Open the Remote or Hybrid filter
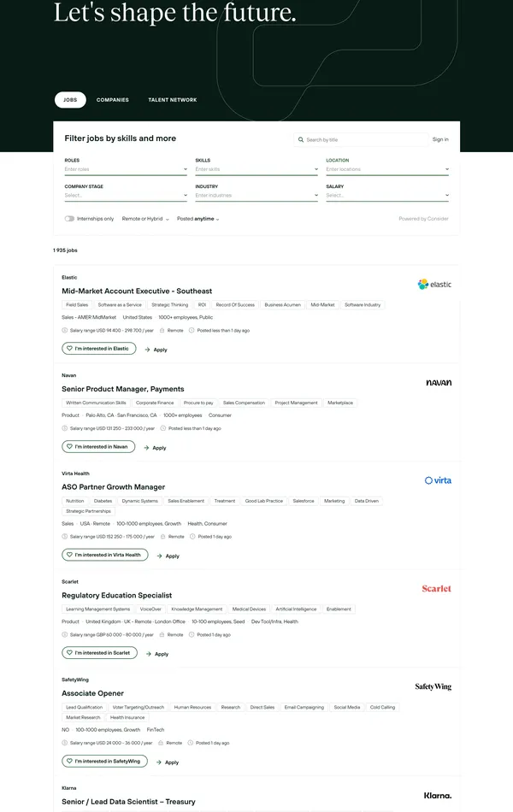 point(145,219)
